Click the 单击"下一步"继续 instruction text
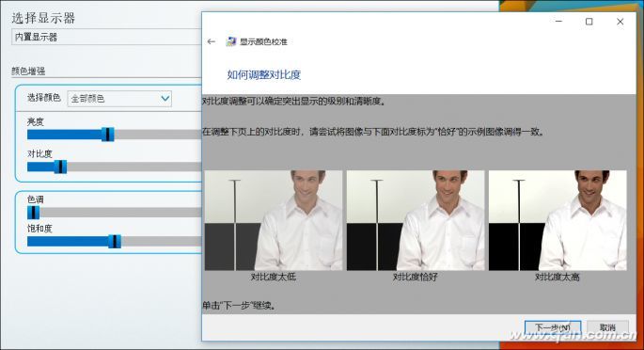The height and width of the screenshot is (350, 644). point(239,306)
